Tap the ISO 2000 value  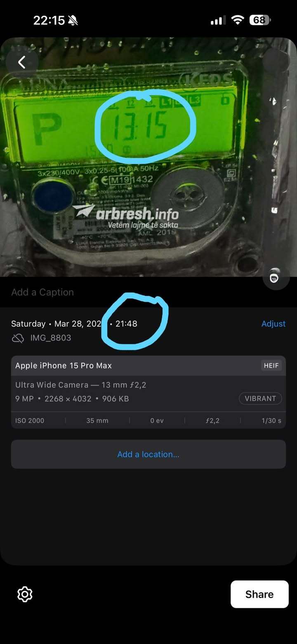[x=30, y=421]
